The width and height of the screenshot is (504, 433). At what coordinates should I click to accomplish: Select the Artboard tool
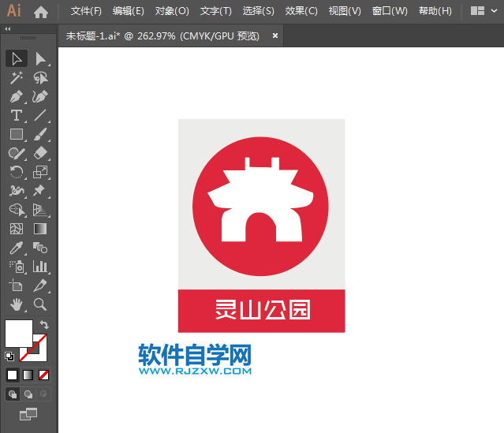[17, 286]
